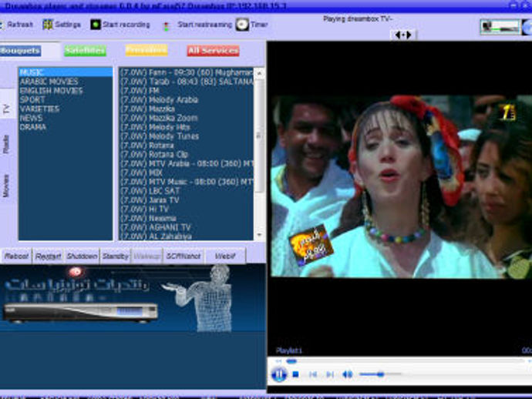The width and height of the screenshot is (532, 399).
Task: Select the Radio vertical tab
Action: click(6, 144)
